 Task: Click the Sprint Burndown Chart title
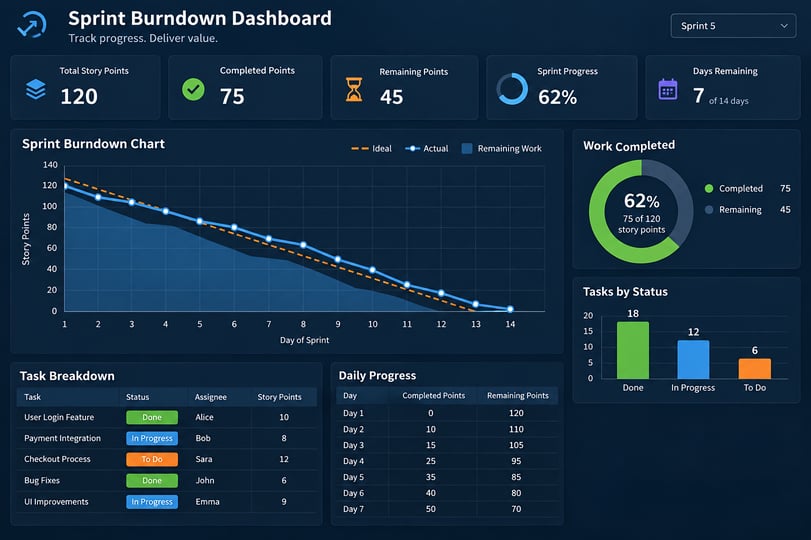[93, 144]
